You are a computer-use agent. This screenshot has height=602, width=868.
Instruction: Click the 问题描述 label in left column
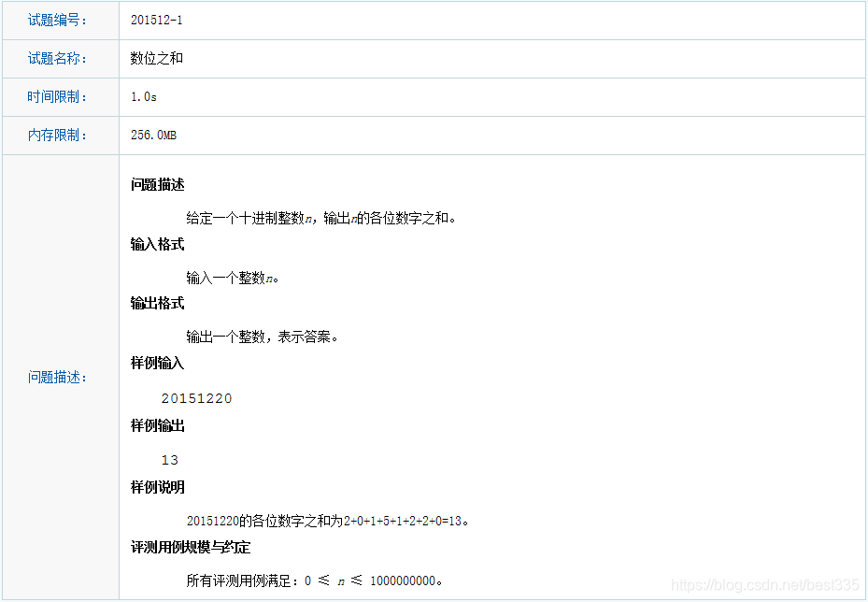(x=58, y=378)
